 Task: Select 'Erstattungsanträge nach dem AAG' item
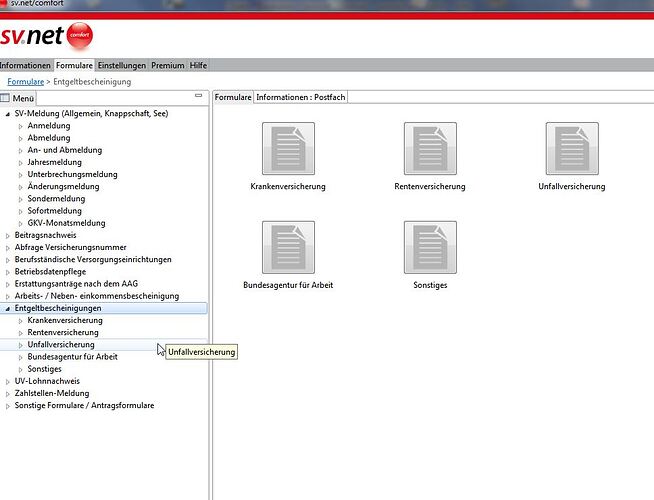[x=76, y=284]
